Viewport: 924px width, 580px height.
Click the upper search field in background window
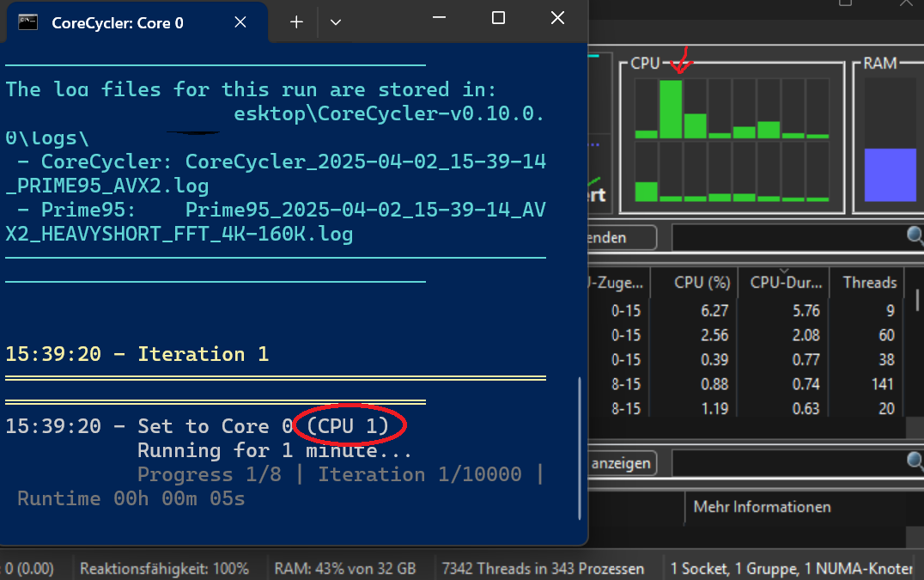(x=790, y=237)
